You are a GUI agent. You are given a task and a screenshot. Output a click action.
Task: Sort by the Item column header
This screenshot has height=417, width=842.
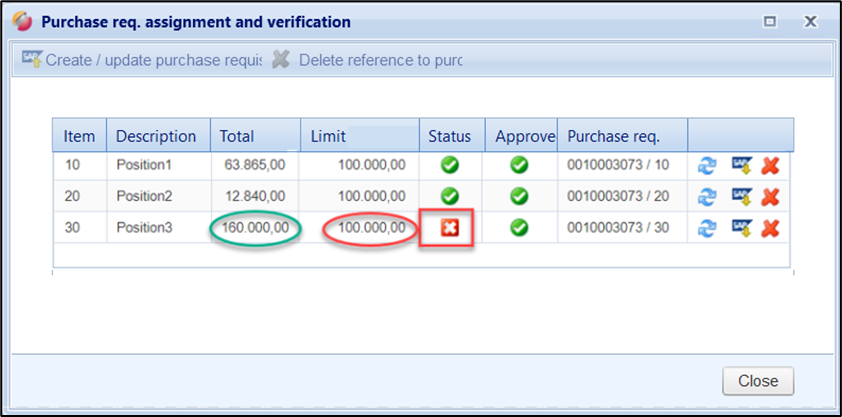(79, 135)
